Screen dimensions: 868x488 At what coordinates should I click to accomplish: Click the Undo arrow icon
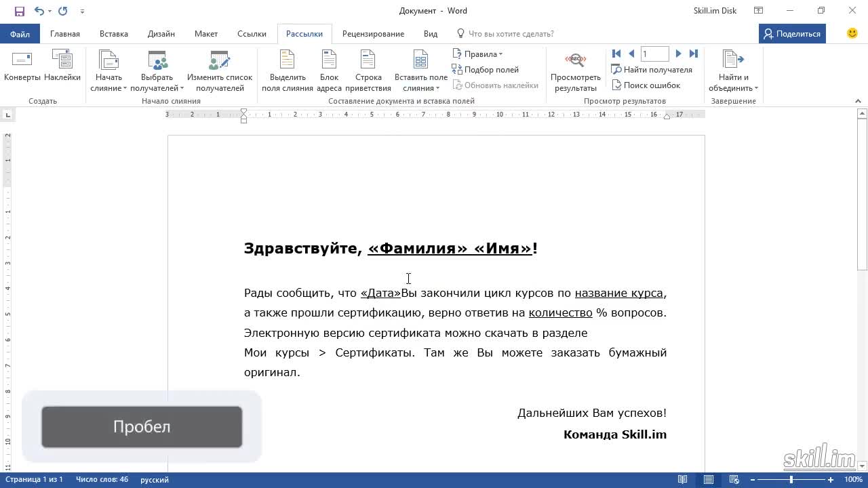pos(39,11)
